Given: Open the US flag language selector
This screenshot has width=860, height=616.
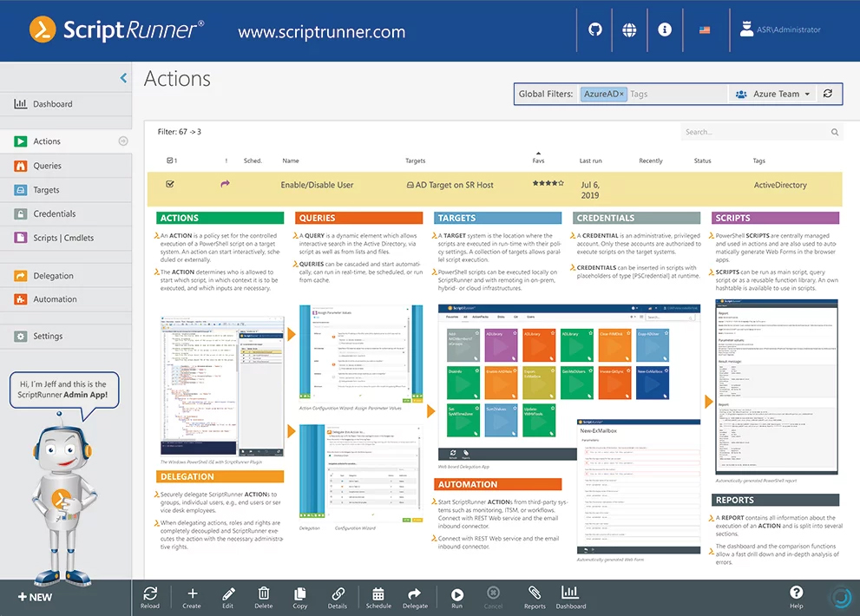Looking at the screenshot, I should (x=705, y=30).
